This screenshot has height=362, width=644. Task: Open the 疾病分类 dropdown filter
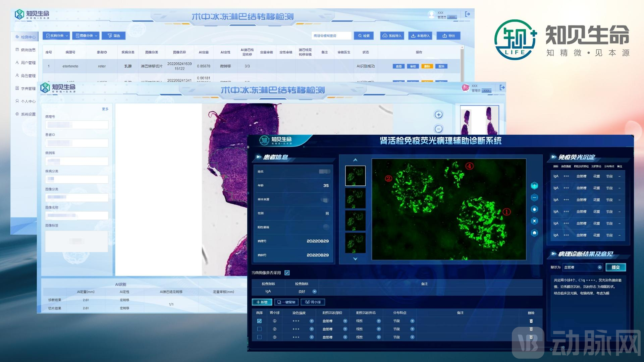point(56,36)
